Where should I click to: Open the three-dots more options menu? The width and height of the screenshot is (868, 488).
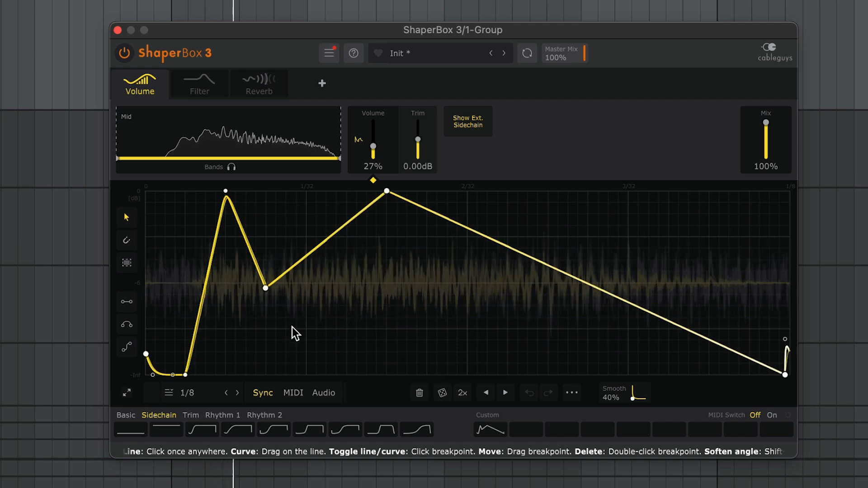[x=571, y=393]
